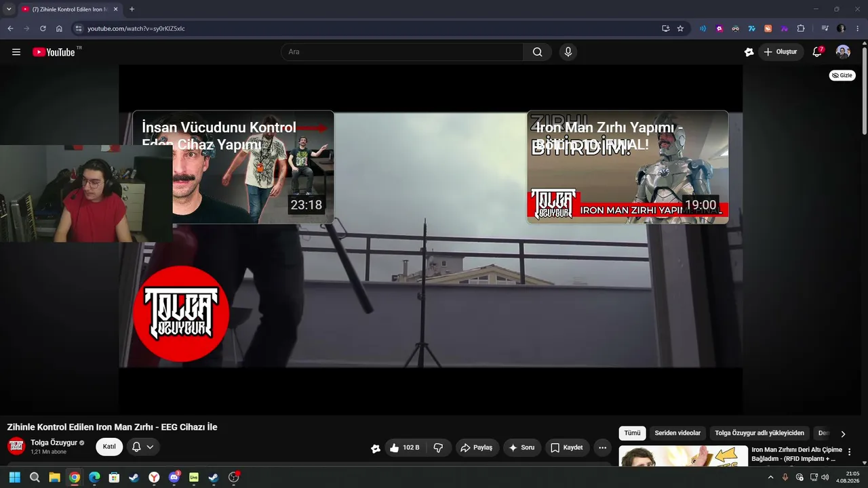Close the YouTube browser tab

(x=115, y=9)
